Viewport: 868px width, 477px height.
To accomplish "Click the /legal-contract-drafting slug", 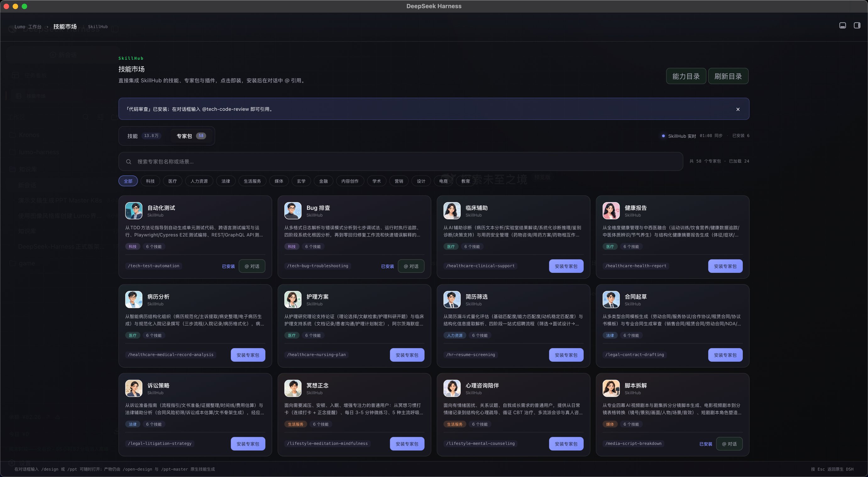I will coord(635,355).
